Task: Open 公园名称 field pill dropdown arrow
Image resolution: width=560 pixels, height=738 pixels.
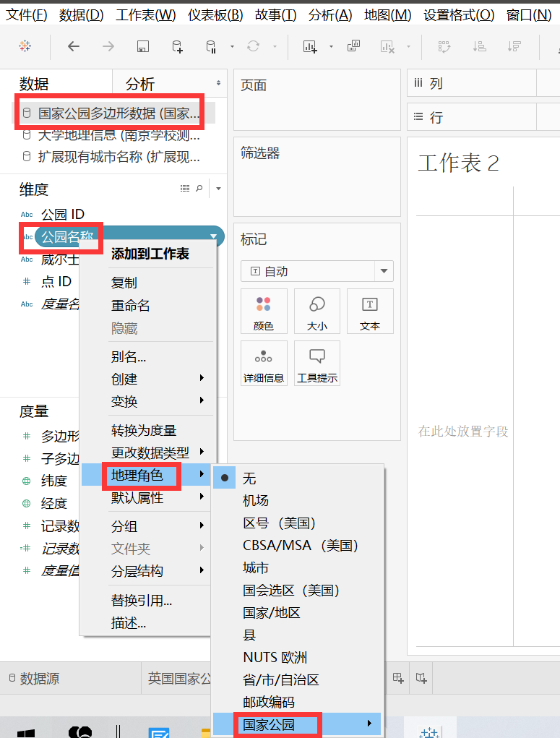Action: [x=213, y=236]
